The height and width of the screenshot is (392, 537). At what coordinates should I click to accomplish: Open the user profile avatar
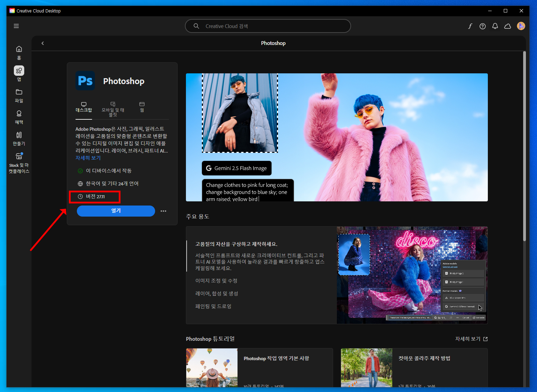(x=521, y=26)
